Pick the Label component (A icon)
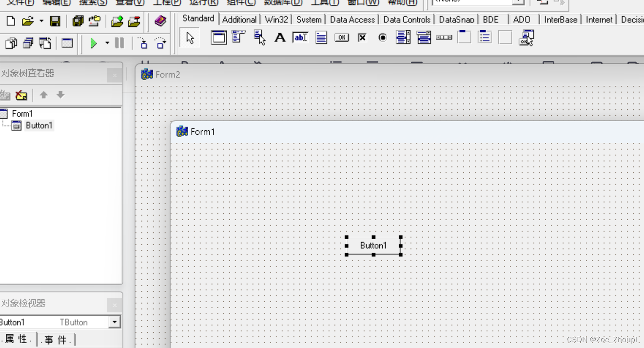Viewport: 644px width, 348px height. (280, 38)
